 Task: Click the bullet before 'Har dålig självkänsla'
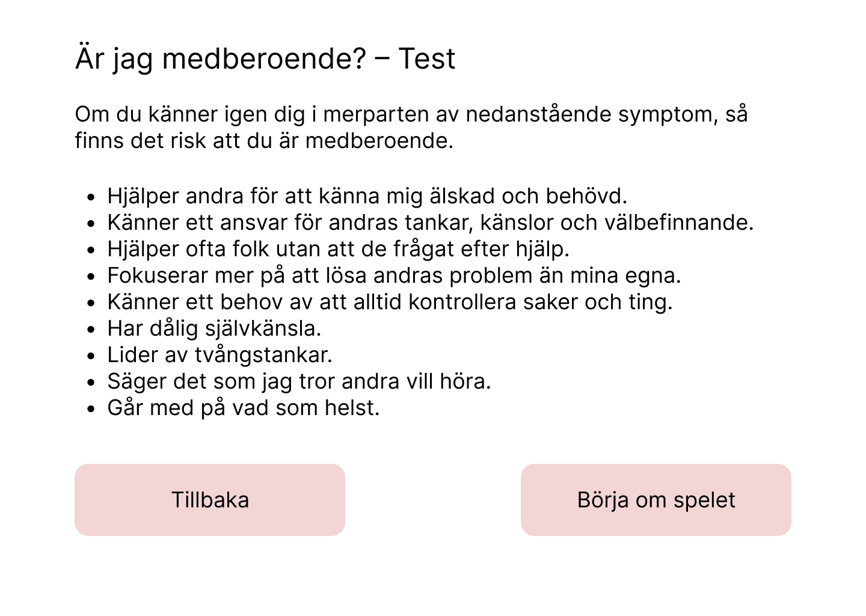pos(91,330)
